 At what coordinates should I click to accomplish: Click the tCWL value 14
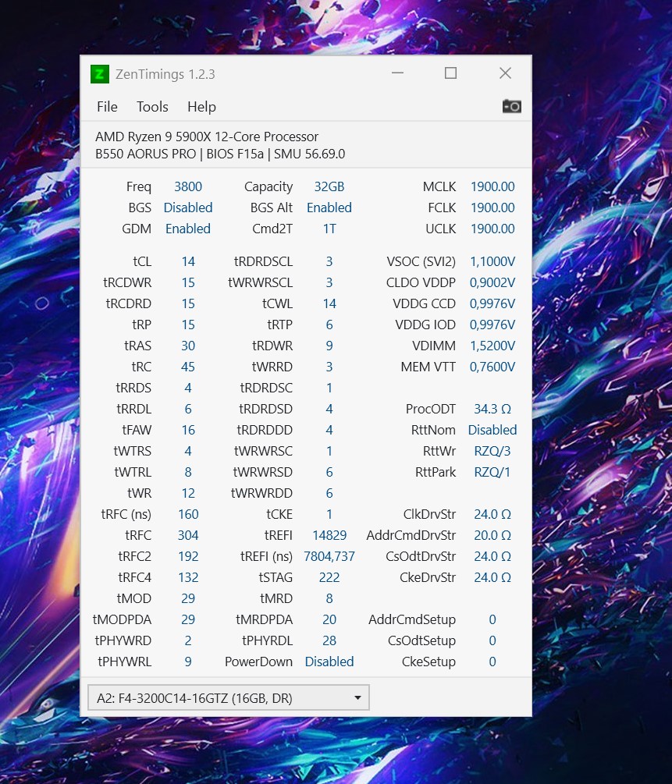[329, 303]
